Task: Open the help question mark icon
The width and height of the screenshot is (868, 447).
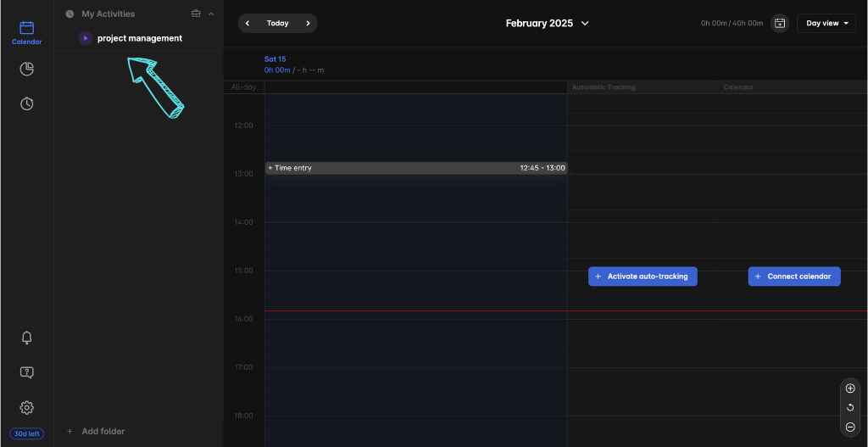Action: pos(26,372)
